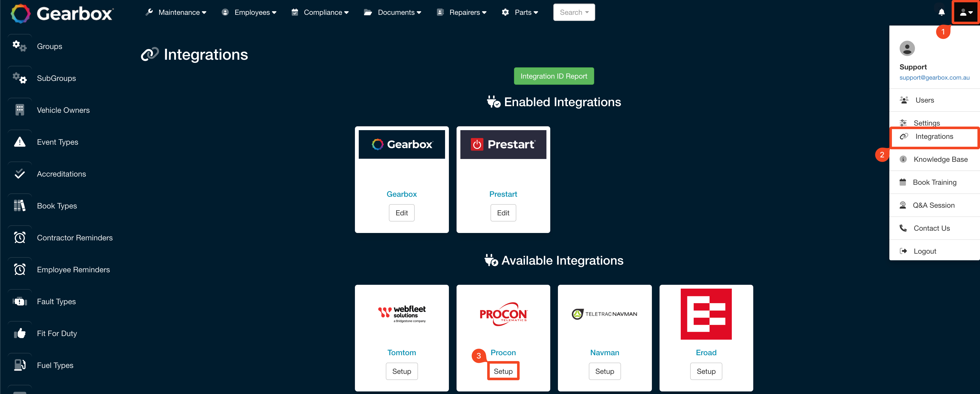
Task: Set up the Procon integration
Action: click(503, 372)
